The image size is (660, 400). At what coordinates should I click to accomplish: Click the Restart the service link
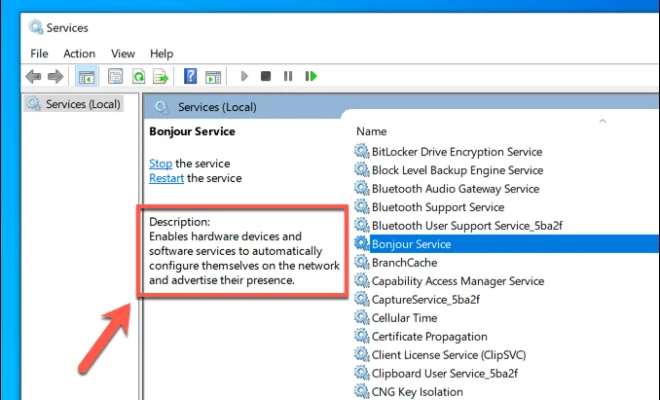[166, 178]
